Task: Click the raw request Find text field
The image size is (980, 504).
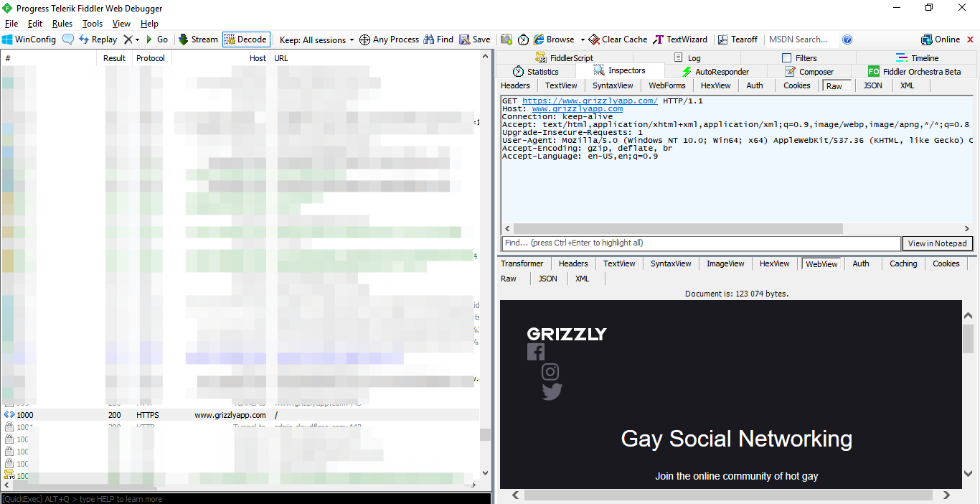Action: coord(700,243)
